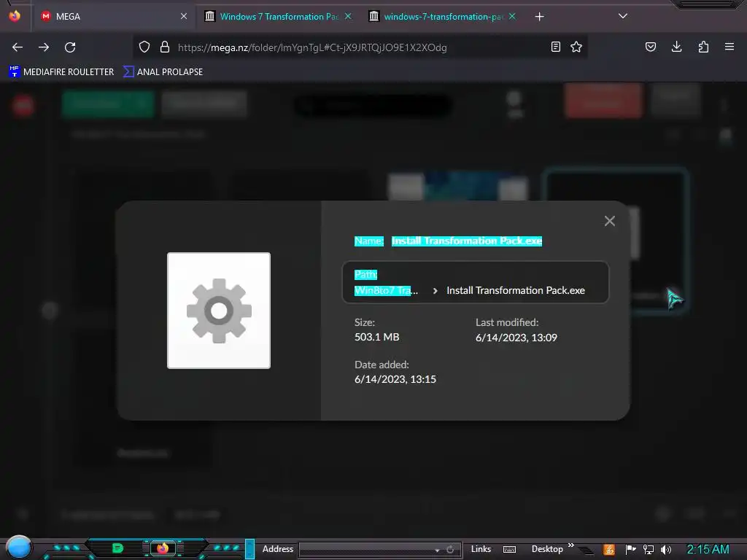Open the Desktop toolbar in taskbar
The height and width of the screenshot is (560, 747).
547,549
